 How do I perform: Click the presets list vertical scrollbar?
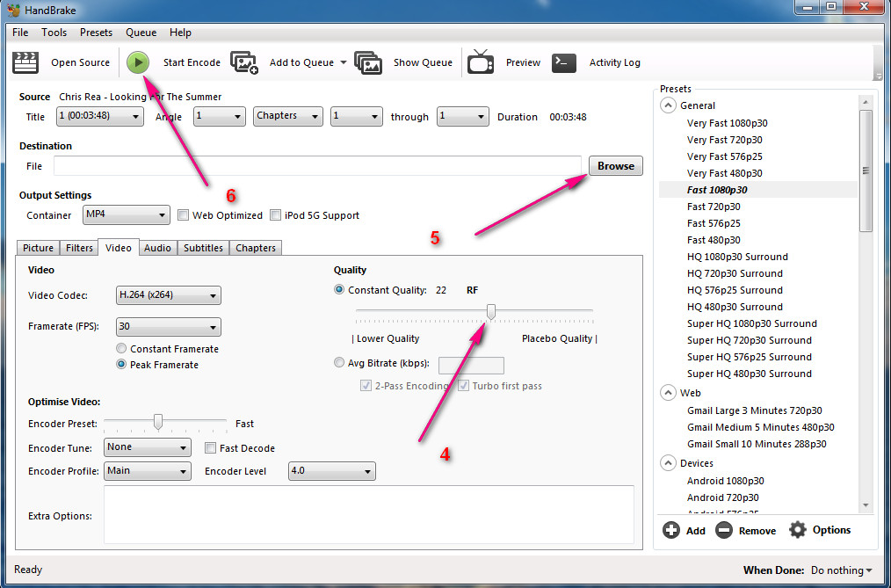pos(866,171)
